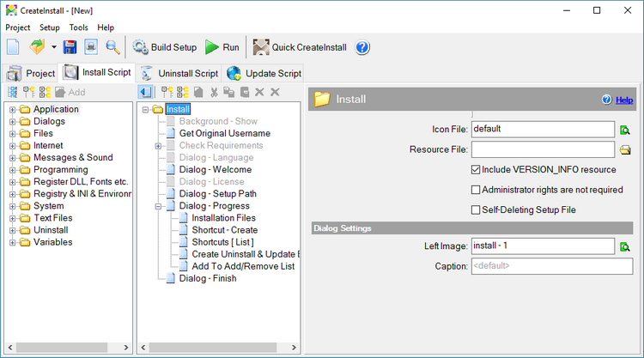Select the Add To Add/Remove List item

243,266
